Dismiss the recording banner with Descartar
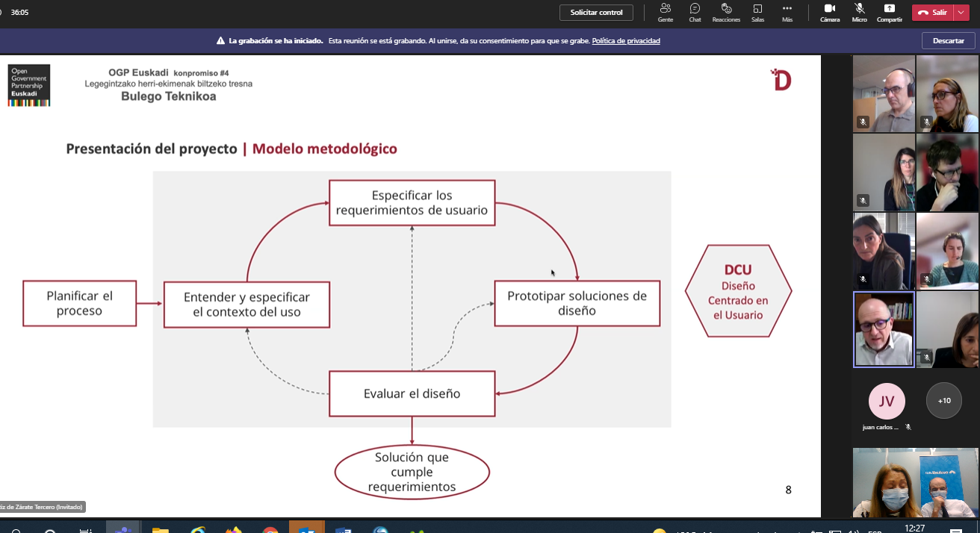980x533 pixels. click(948, 41)
